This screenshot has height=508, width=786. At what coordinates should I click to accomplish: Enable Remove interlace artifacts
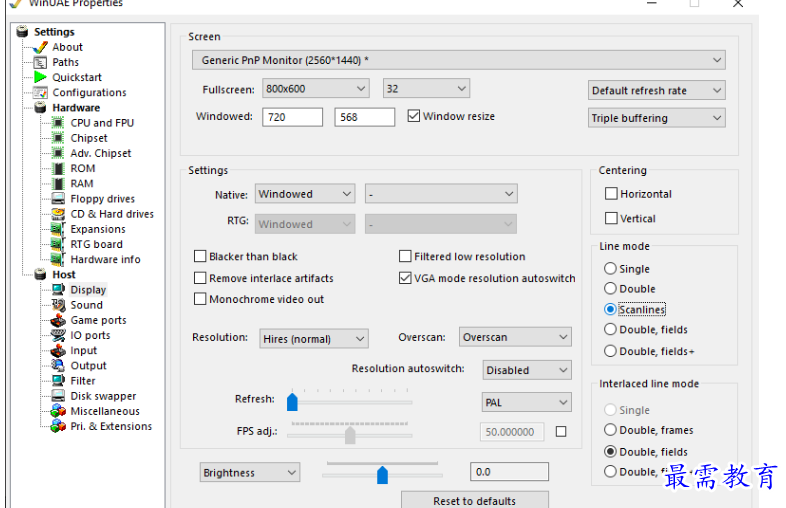pos(200,278)
